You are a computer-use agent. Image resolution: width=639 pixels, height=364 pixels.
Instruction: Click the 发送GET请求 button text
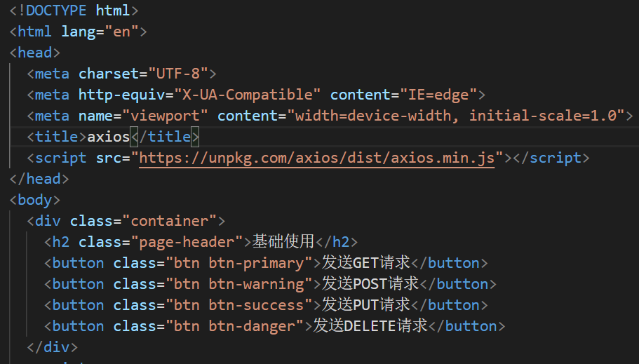[365, 263]
